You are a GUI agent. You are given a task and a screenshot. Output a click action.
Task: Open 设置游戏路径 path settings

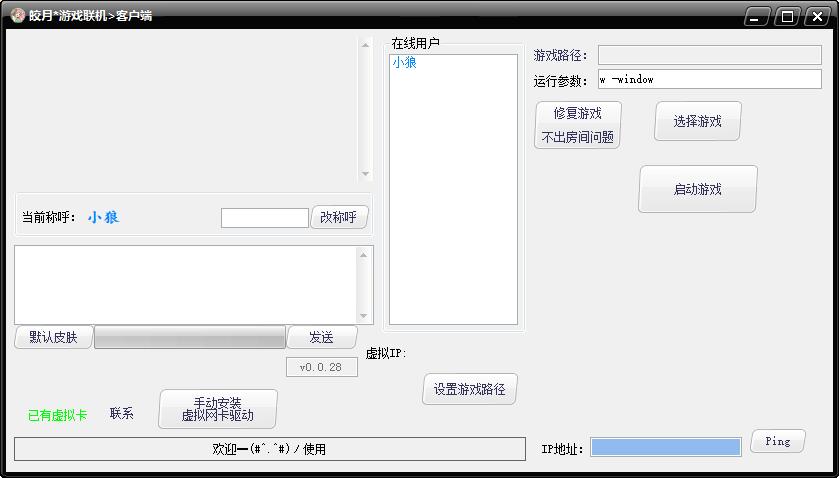469,389
